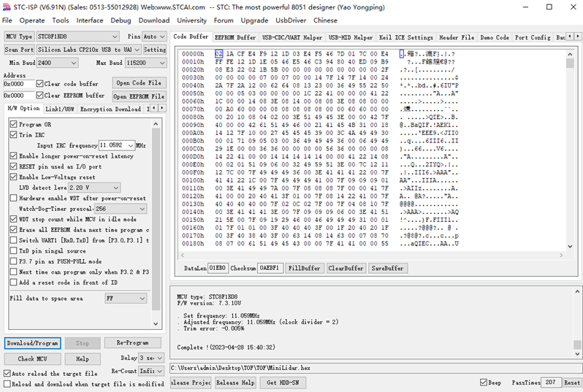Image resolution: width=583 pixels, height=392 pixels.
Task: Open the MCU Type dropdown
Action: click(x=77, y=36)
